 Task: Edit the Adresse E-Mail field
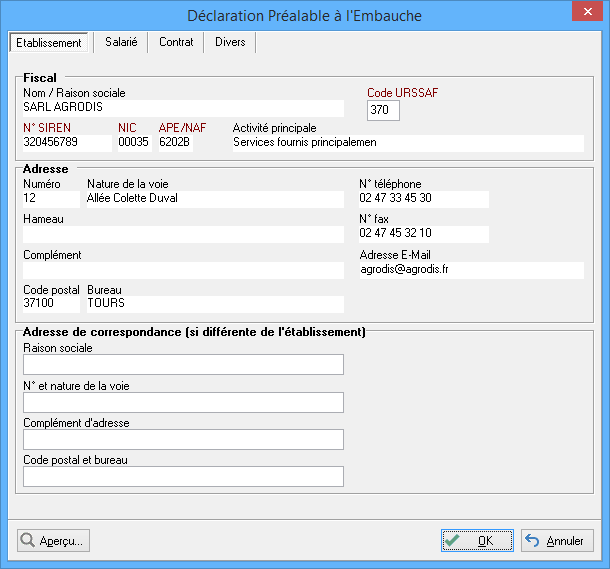click(470, 270)
